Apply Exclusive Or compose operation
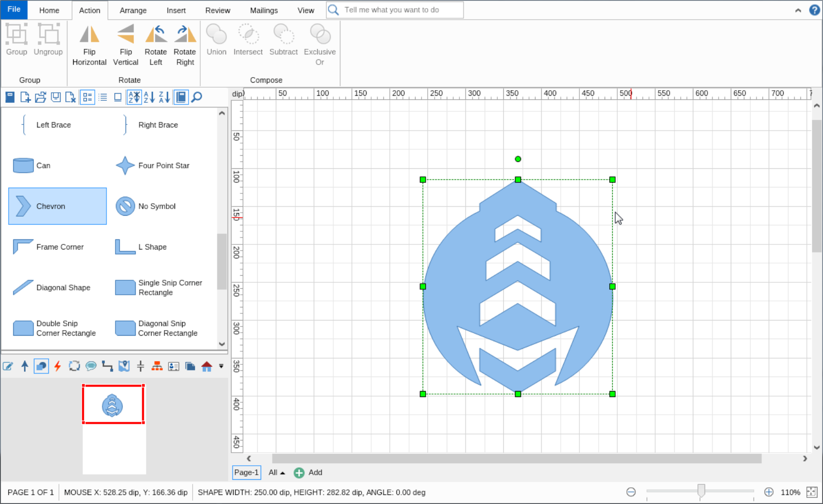 320,44
